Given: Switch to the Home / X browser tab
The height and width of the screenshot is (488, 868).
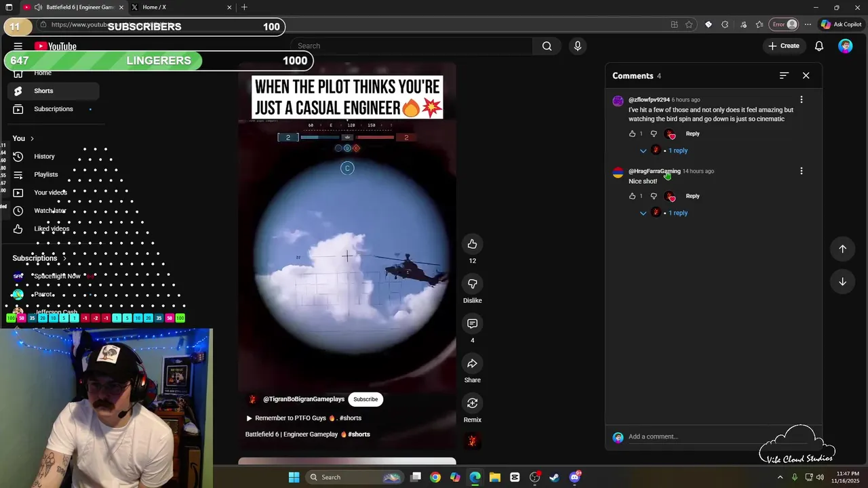Looking at the screenshot, I should click(x=181, y=7).
